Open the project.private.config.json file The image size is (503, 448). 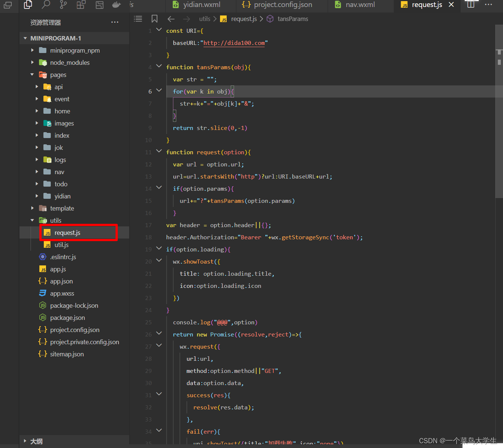point(74,342)
